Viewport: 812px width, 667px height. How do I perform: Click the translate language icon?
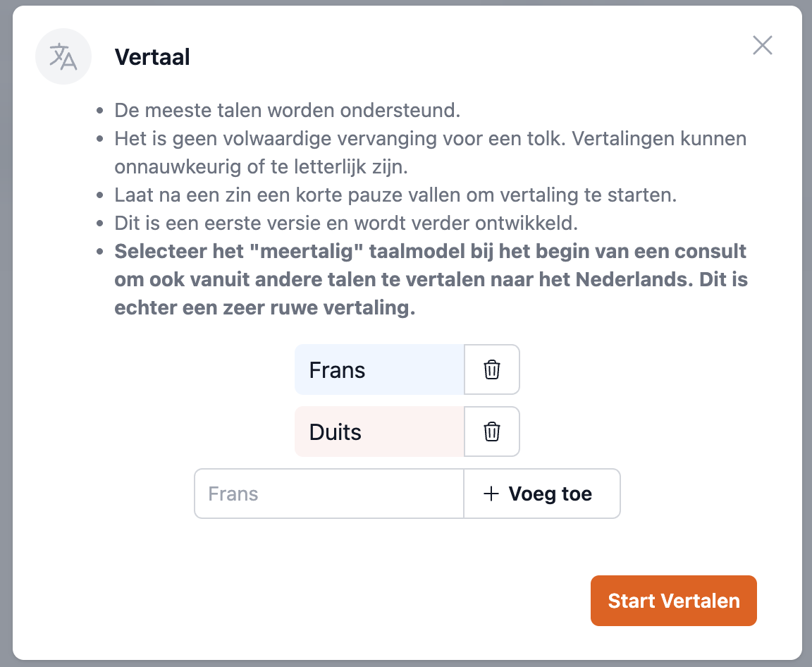pos(63,56)
